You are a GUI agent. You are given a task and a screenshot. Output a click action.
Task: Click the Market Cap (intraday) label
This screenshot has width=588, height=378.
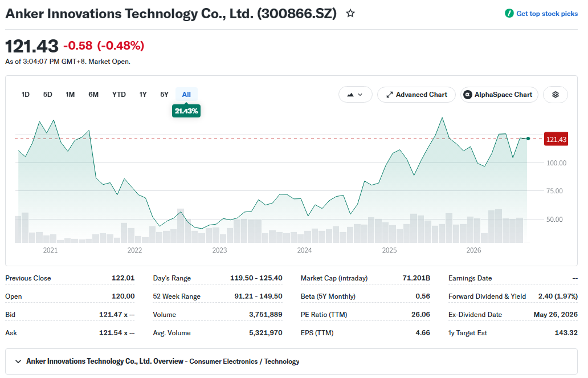(334, 278)
